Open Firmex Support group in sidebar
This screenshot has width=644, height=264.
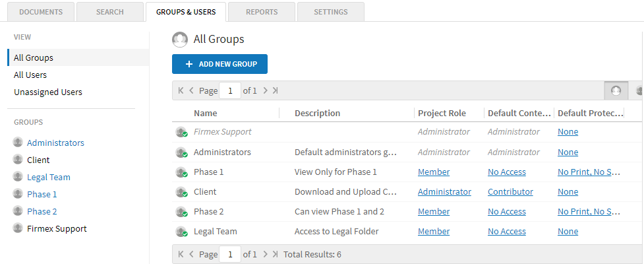coord(57,228)
